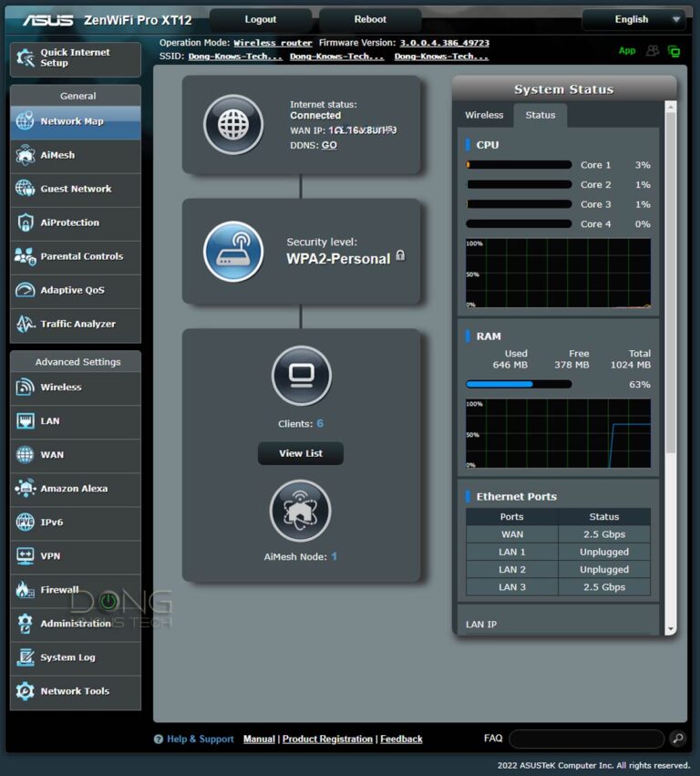The height and width of the screenshot is (776, 700).
Task: Open the DDNS GO link
Action: pos(329,145)
